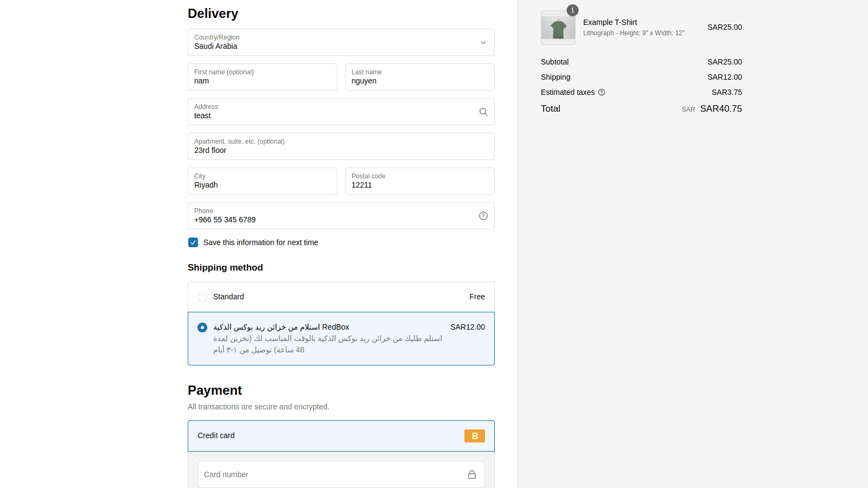This screenshot has width=868, height=488.
Task: Click the City field showing Riyadh
Action: tap(262, 184)
